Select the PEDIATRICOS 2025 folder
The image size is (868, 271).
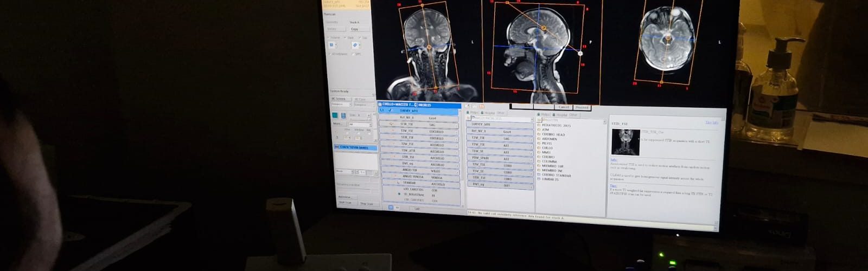(x=556, y=125)
